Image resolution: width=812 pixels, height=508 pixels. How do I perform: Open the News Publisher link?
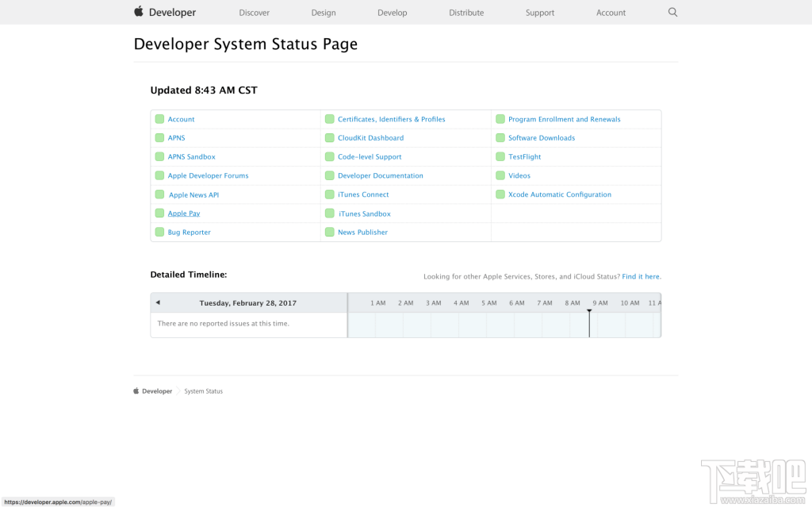(x=363, y=233)
